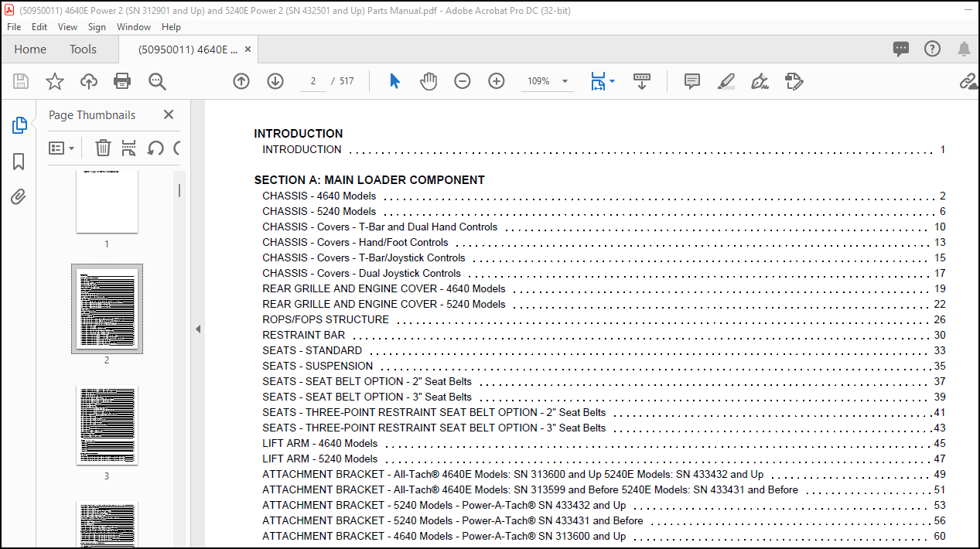This screenshot has height=549, width=980.
Task: Rotate pages counterclockwise in thumbnails
Action: coord(155,148)
